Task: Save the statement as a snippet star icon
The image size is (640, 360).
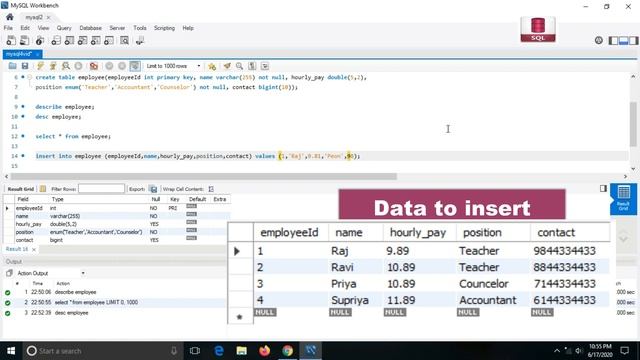Action: (x=212, y=66)
